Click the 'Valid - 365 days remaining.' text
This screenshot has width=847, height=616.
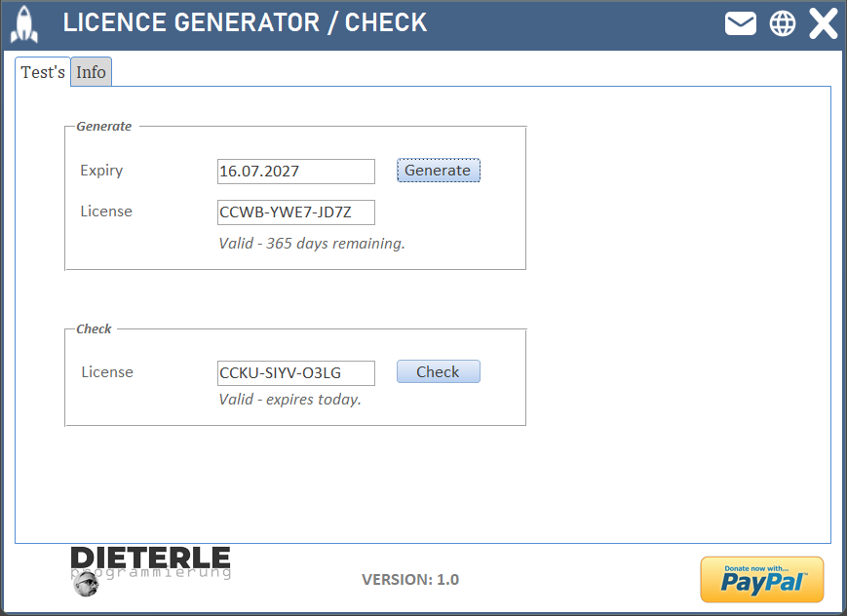pos(312,244)
